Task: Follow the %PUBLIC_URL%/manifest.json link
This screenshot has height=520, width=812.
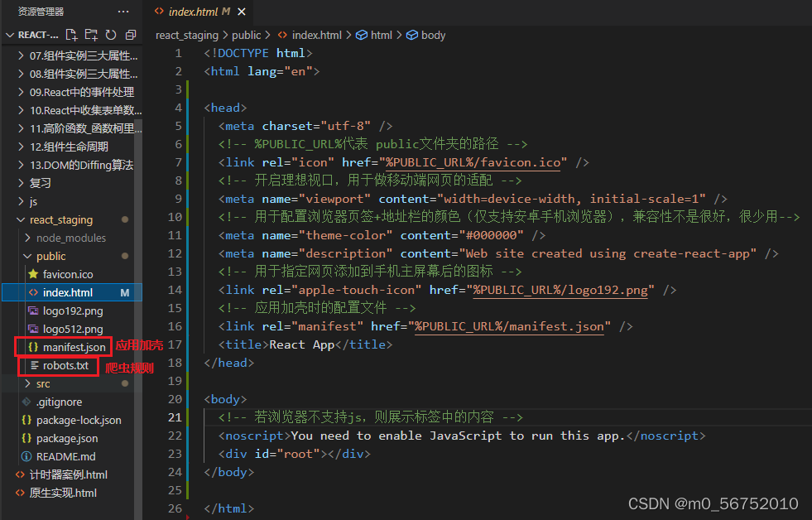Action: [x=509, y=327]
